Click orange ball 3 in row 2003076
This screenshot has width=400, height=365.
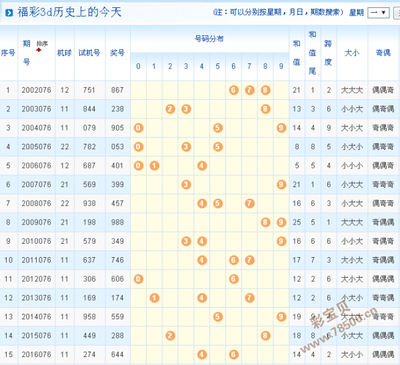click(186, 109)
